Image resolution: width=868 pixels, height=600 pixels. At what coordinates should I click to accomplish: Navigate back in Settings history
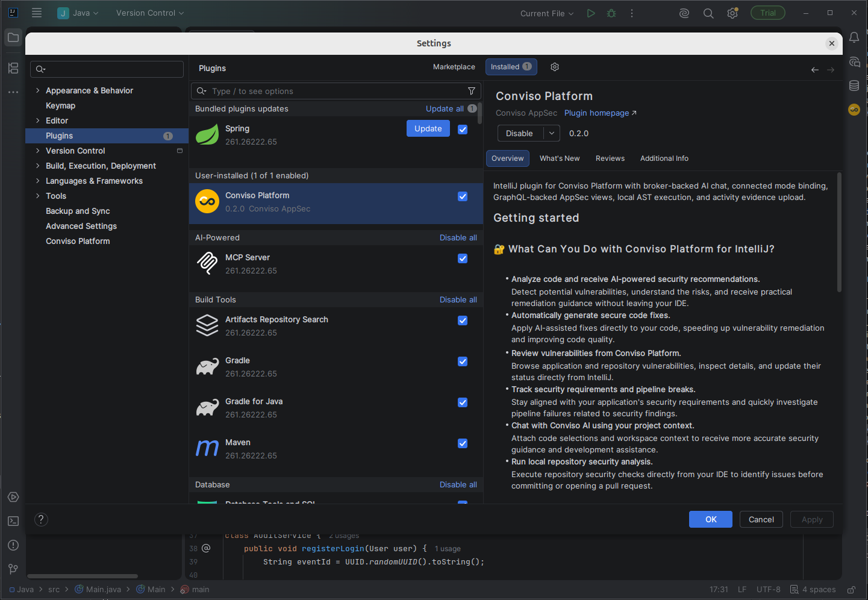point(814,70)
